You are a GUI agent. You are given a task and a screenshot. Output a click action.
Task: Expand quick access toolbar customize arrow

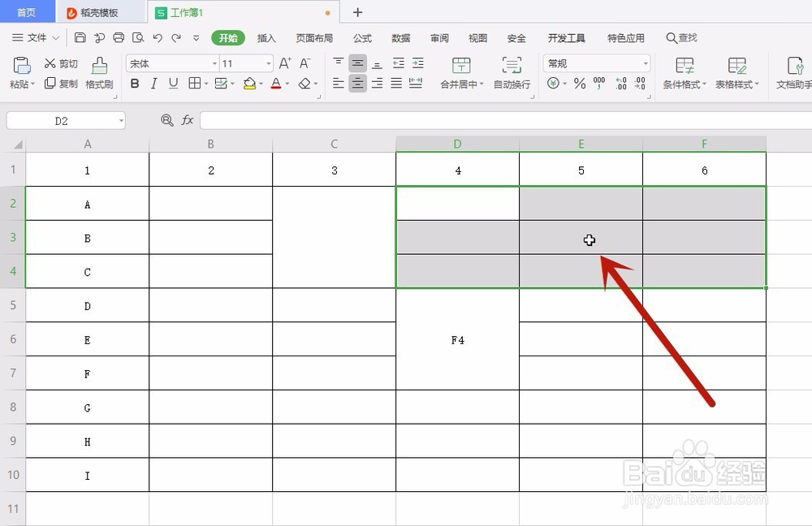(x=196, y=38)
